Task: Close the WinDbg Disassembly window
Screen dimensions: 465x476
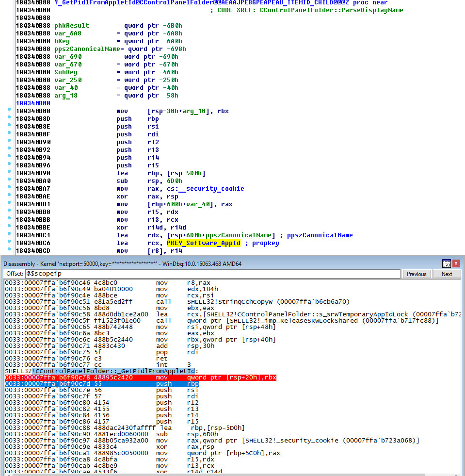Action: pos(458,263)
